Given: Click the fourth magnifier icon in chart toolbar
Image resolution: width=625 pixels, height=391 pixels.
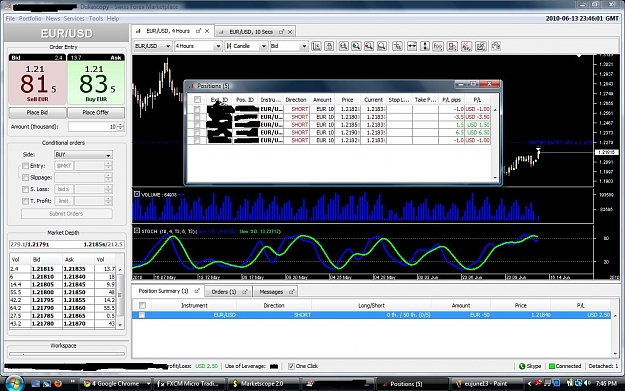Looking at the screenshot, I should pyautogui.click(x=382, y=46).
